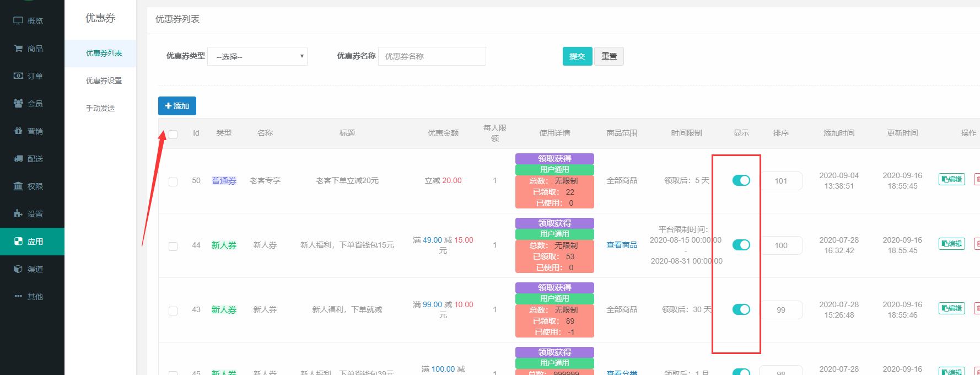980x375 pixels.
Task: Toggle display switch for 老客专享 coupon
Action: [x=741, y=180]
